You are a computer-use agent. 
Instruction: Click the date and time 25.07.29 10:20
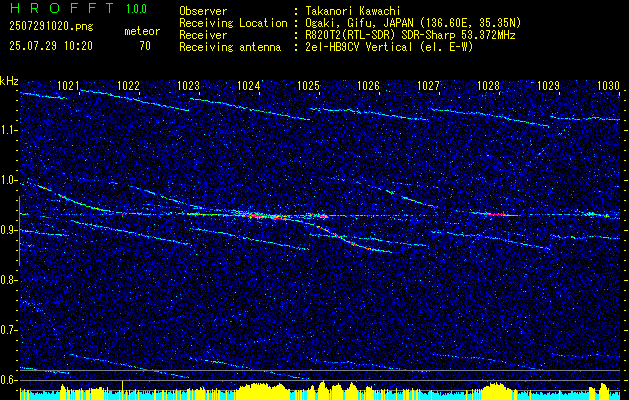(x=51, y=46)
